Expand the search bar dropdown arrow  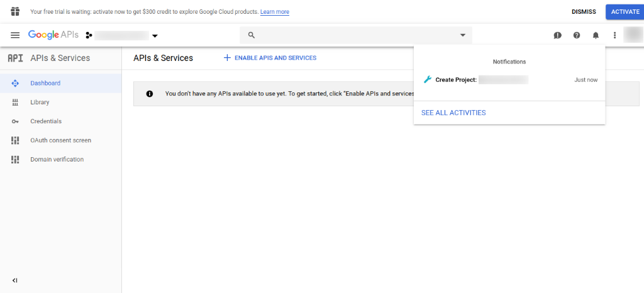pos(463,35)
